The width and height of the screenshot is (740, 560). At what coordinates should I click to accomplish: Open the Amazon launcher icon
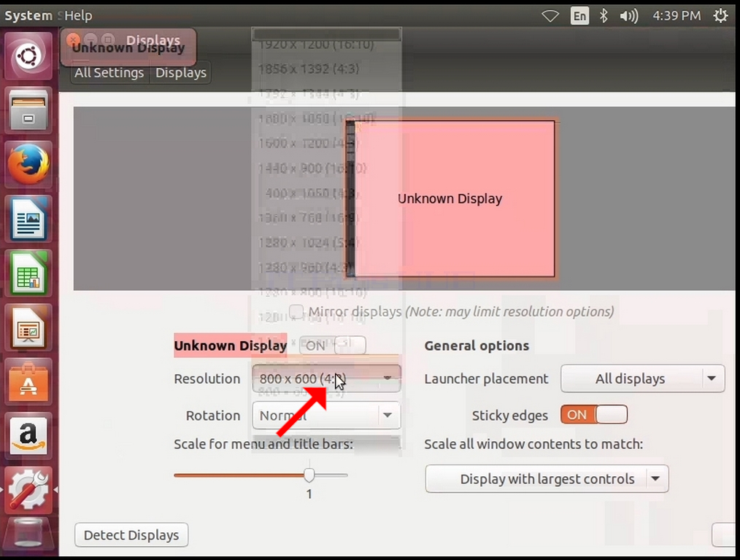click(x=28, y=436)
